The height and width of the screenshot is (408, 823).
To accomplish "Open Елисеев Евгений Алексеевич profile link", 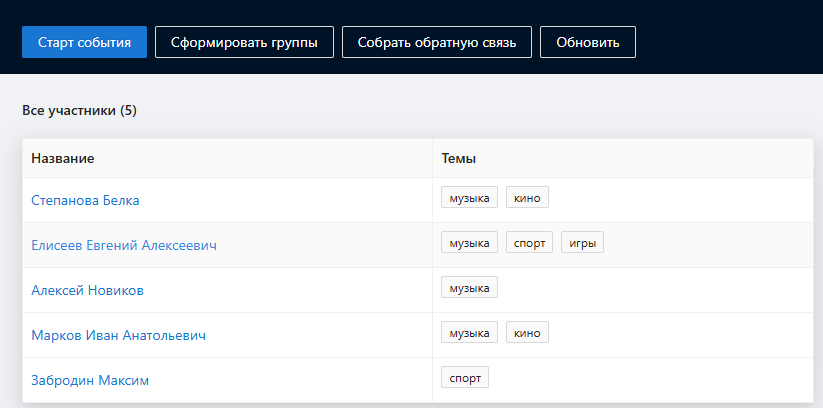I will click(124, 245).
